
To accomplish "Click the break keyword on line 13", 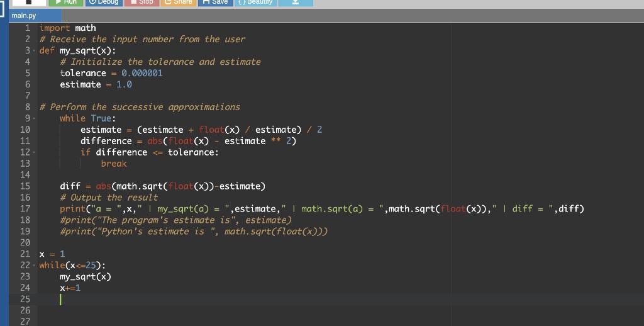I will [114, 164].
